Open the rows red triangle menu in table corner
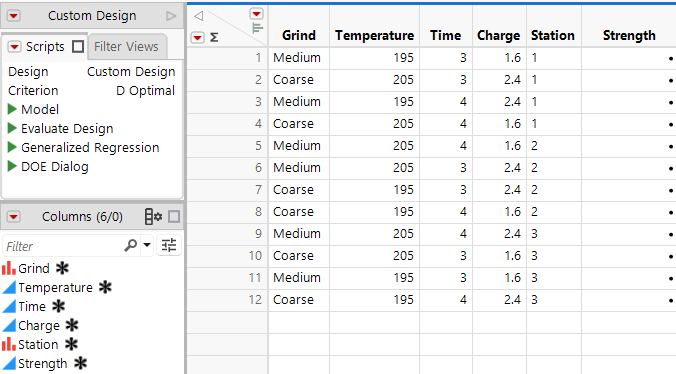The image size is (676, 374). [x=197, y=37]
